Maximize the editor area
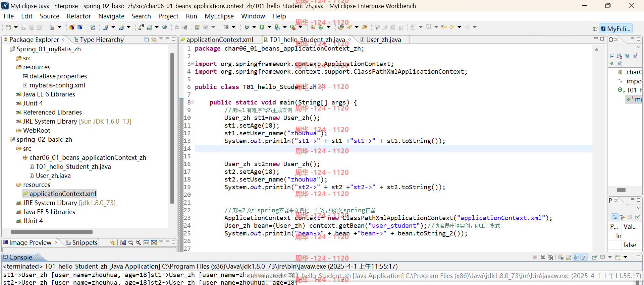Image resolution: width=644 pixels, height=285 pixels. (602, 39)
